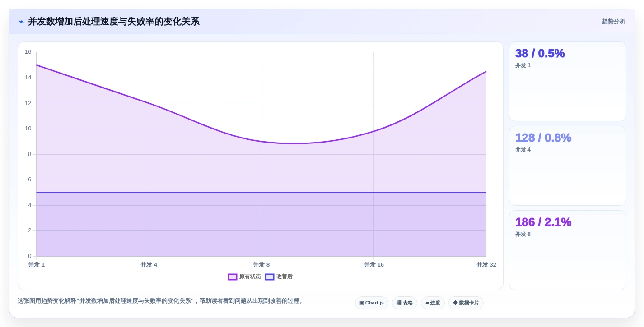
Task: Click the 改善后 legend label
Action: (x=285, y=277)
